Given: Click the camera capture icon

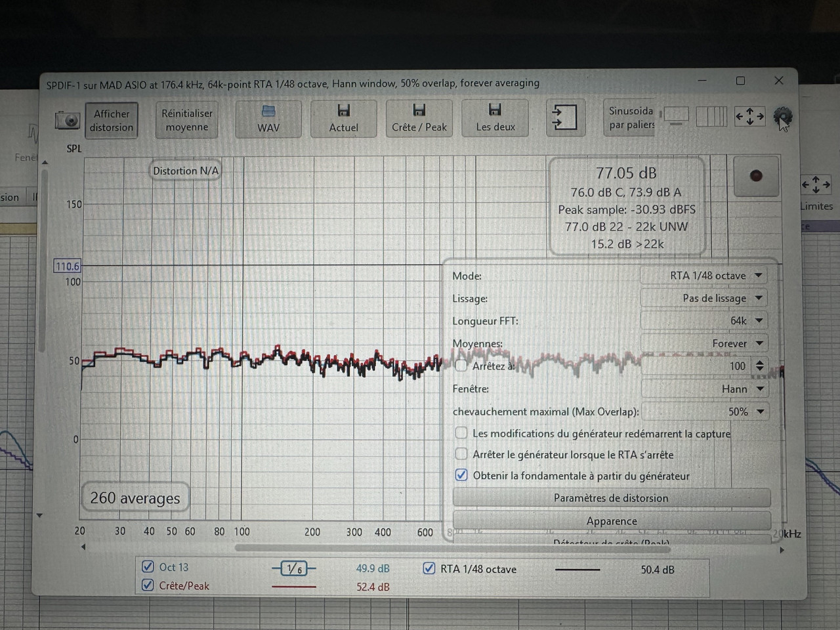Looking at the screenshot, I should (x=67, y=120).
